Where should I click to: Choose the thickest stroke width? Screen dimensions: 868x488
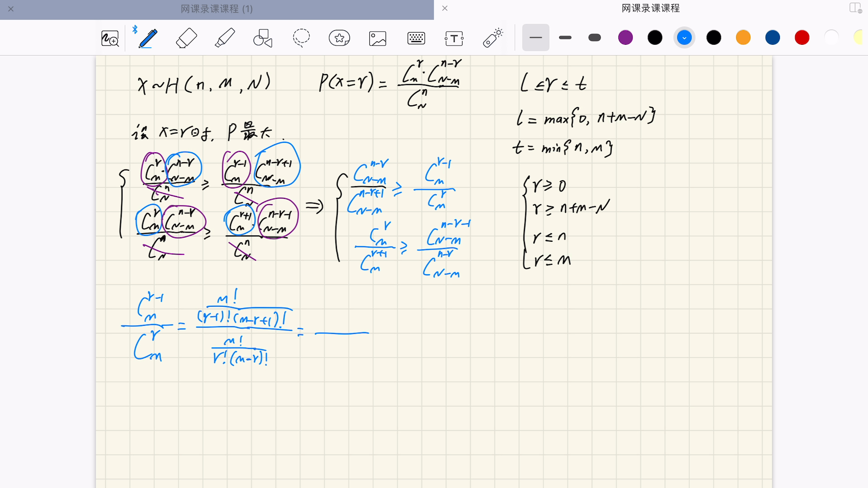(594, 38)
